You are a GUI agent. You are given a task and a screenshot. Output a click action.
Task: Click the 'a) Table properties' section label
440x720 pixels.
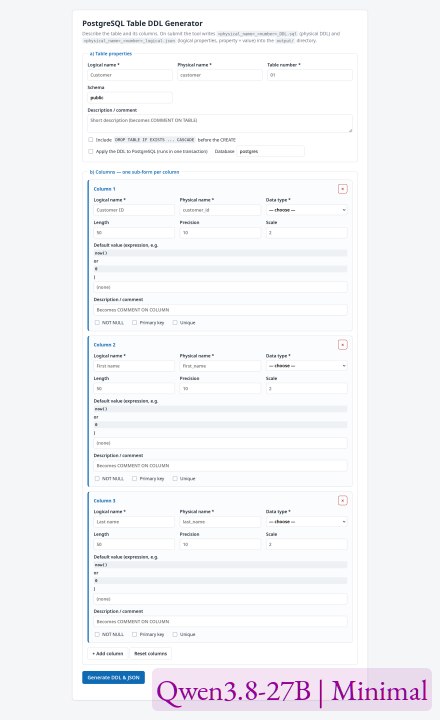pyautogui.click(x=111, y=54)
